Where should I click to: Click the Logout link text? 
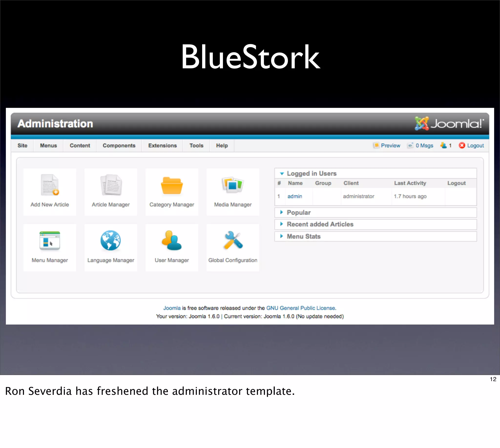point(476,145)
